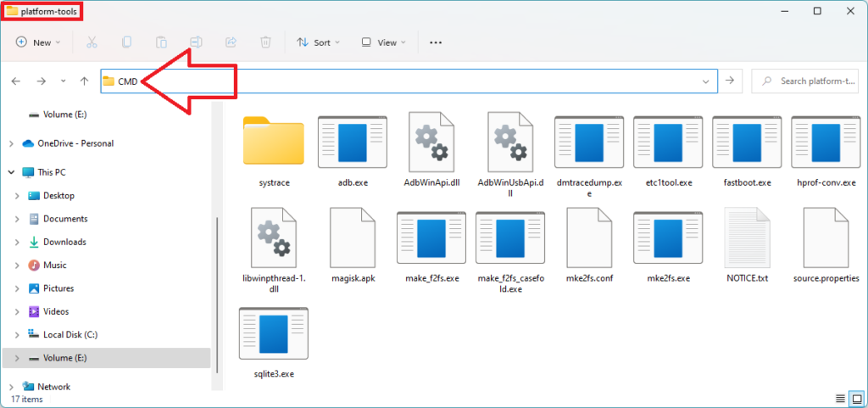Select Downloads in the navigation pane
868x408 pixels.
point(64,242)
